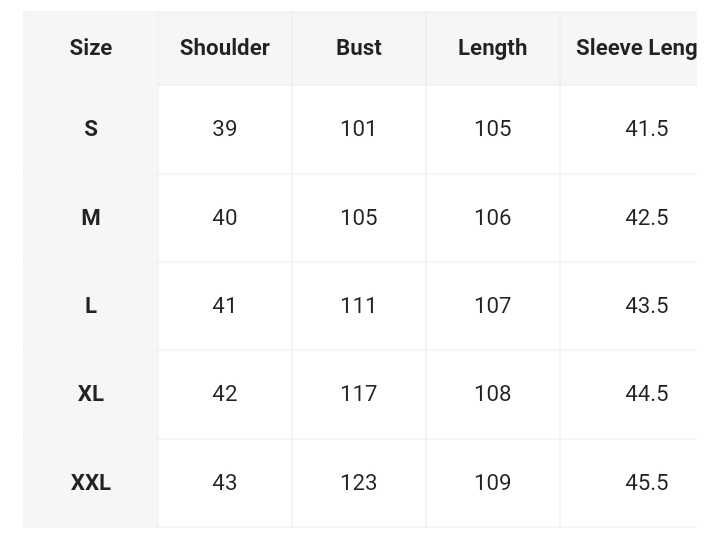Click shoulder value 39 for size S
720x534 pixels.
[225, 128]
